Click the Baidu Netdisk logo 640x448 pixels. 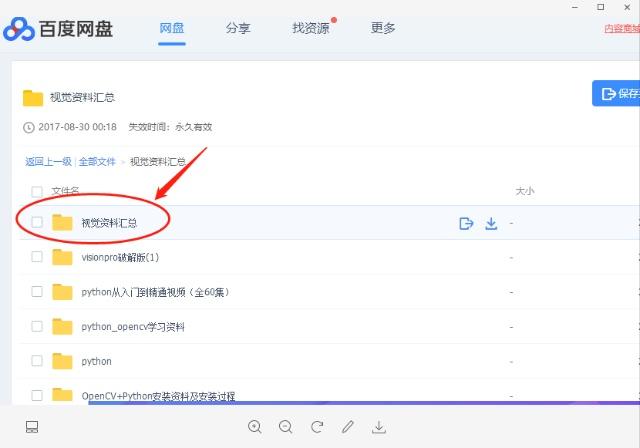[x=58, y=29]
